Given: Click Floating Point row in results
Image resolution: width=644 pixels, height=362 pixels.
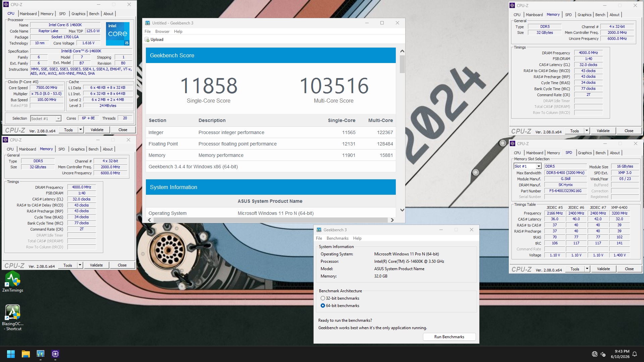Looking at the screenshot, I should click(x=271, y=144).
